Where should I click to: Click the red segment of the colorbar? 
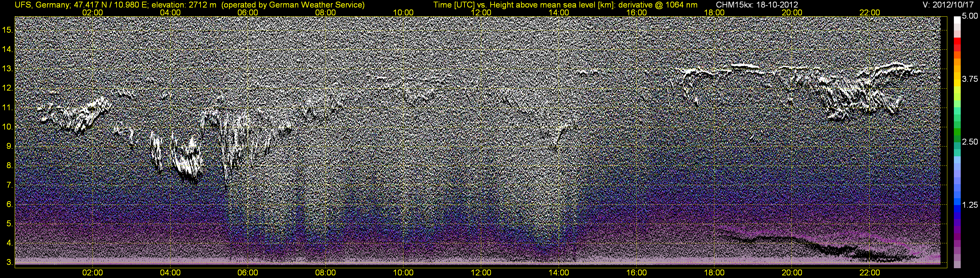(957, 41)
